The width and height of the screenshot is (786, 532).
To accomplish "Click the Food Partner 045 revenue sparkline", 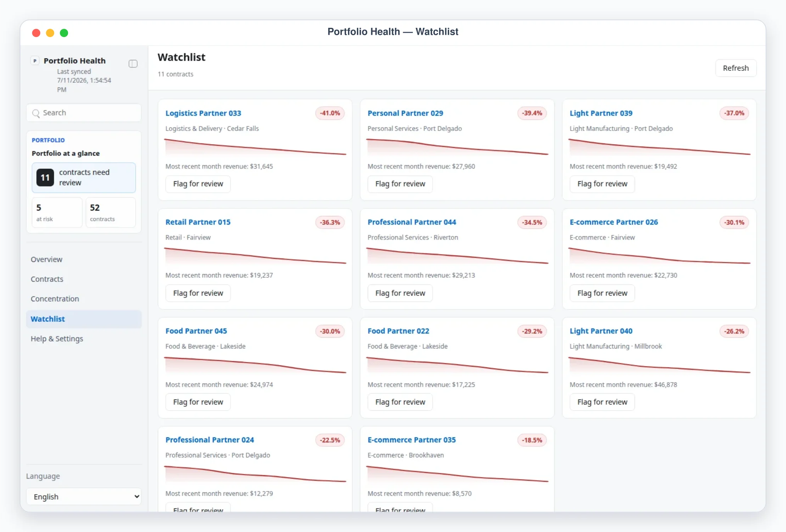I will tap(255, 365).
